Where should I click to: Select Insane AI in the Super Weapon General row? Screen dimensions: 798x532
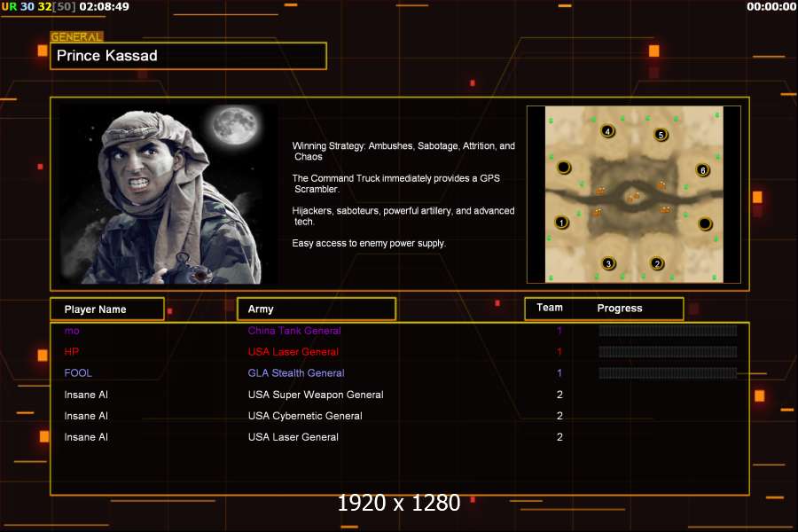click(x=86, y=395)
